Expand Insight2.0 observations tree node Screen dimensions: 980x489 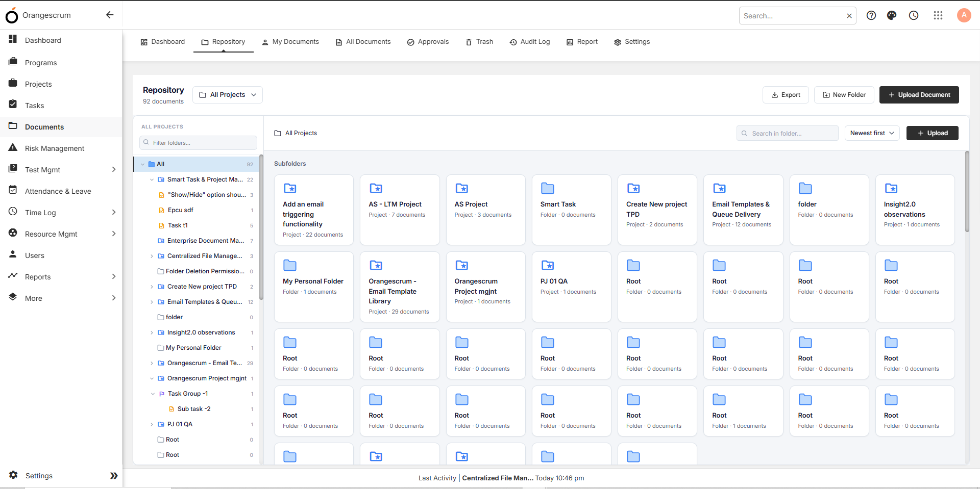click(x=152, y=332)
